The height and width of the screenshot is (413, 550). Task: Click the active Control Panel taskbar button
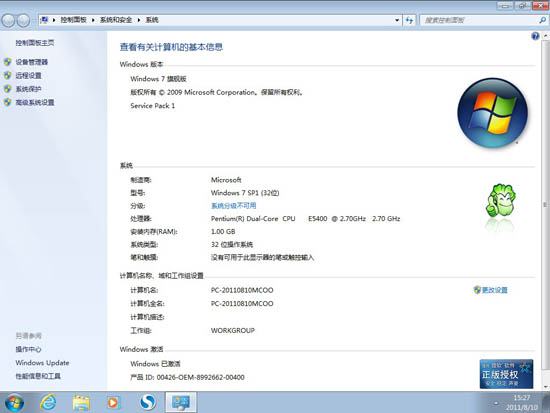[181, 402]
